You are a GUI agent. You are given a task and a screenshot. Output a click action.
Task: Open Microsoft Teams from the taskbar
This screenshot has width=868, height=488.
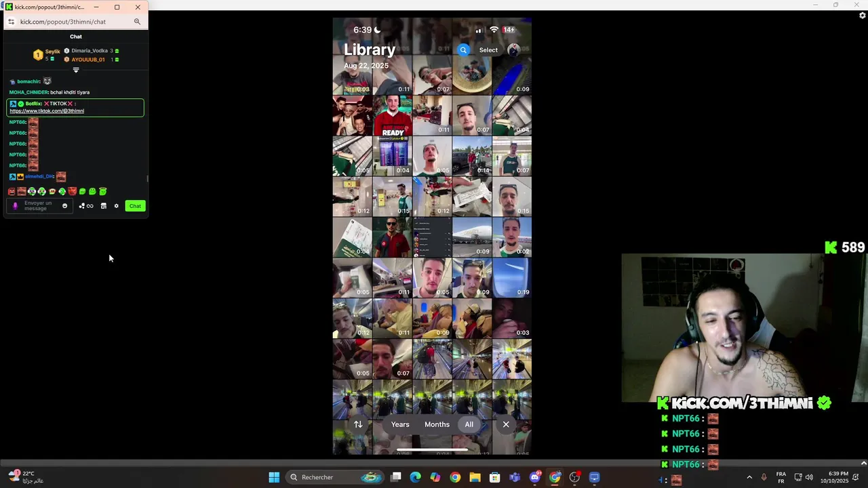515,477
